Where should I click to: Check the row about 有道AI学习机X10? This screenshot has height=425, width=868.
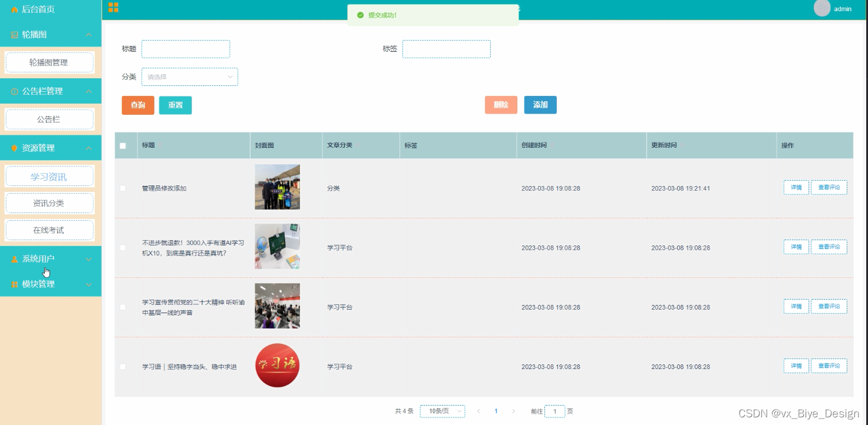(x=123, y=247)
